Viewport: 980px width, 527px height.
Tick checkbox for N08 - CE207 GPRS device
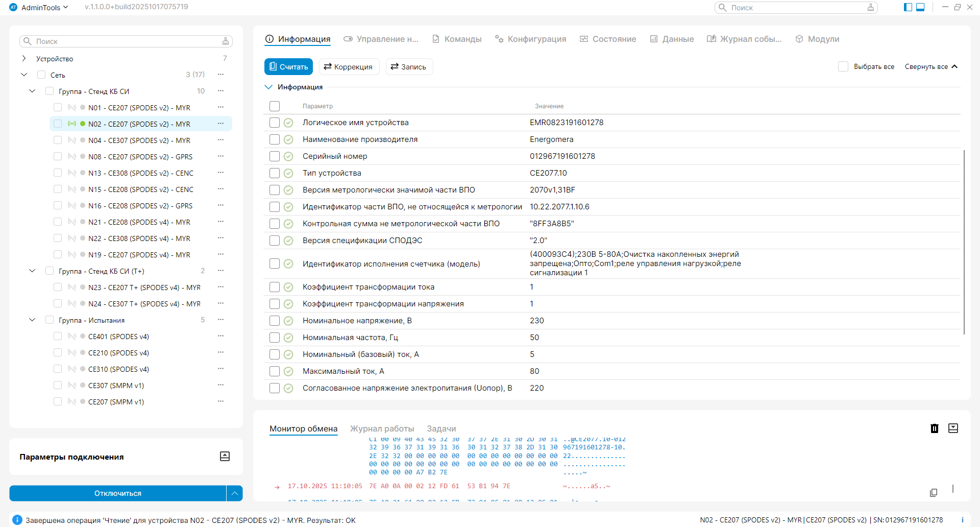click(x=58, y=157)
